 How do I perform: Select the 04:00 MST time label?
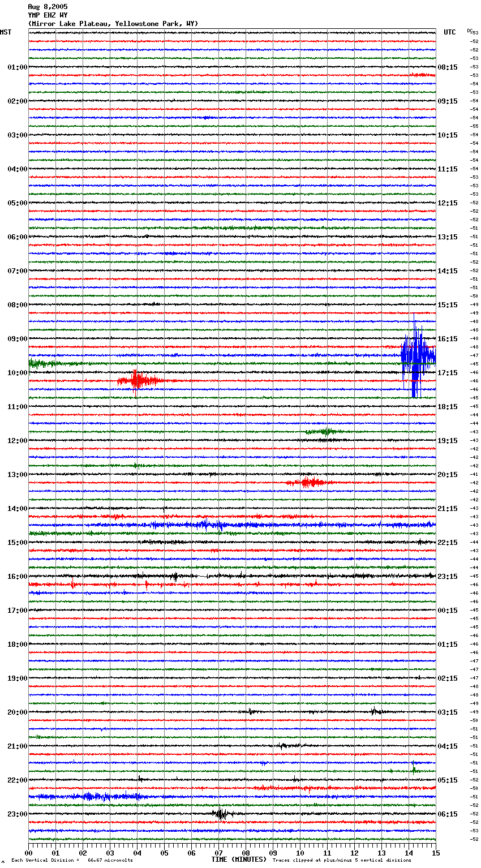[x=17, y=169]
